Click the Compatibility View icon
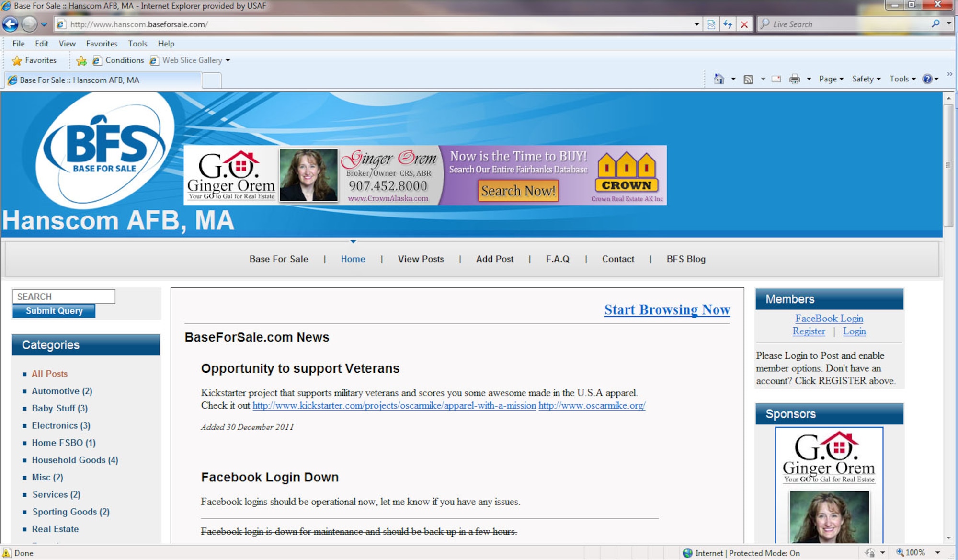 coord(711,24)
